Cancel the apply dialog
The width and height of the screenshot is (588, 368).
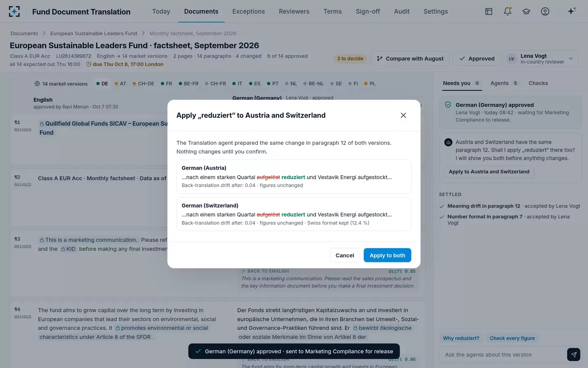345,255
